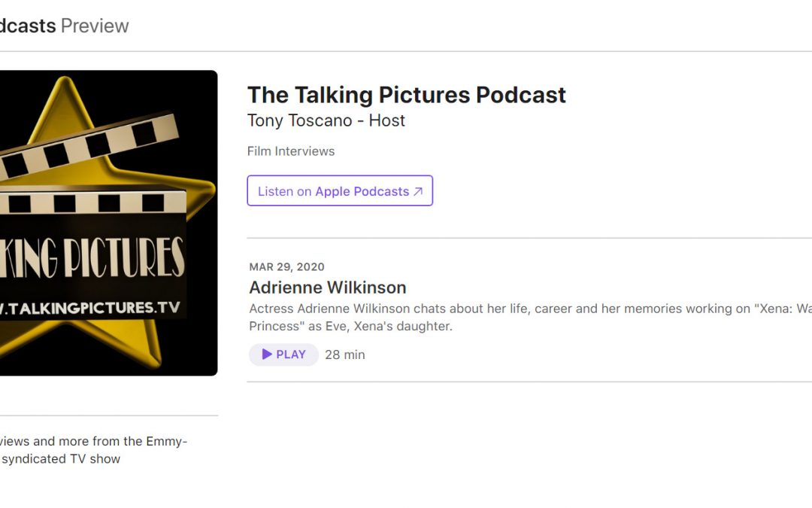Click The Talking Pictures Podcast heading
Image resolution: width=812 pixels, height=508 pixels.
click(x=407, y=95)
